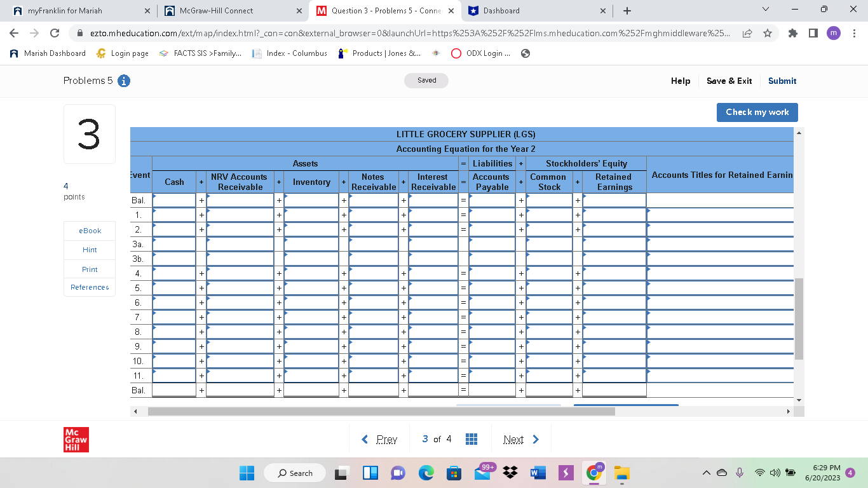Screen dimensions: 868x488
Task: Open the Widgets taskbar icon
Action: point(370,473)
